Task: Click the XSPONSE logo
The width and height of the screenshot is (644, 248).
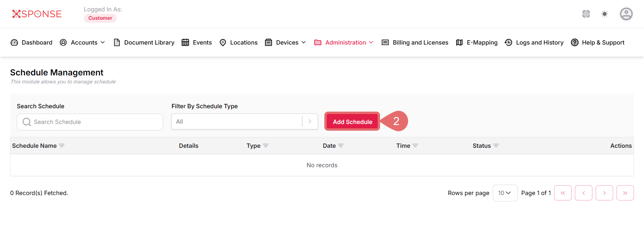Action: click(x=37, y=14)
